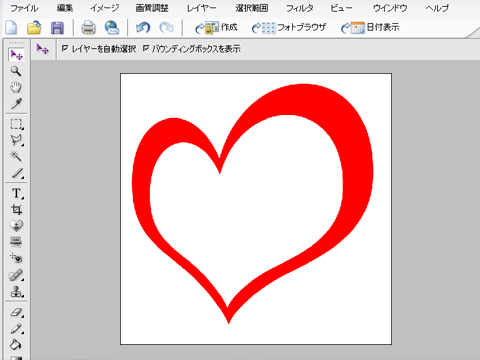This screenshot has height=360, width=480.
Task: Click the New document icon
Action: click(x=11, y=27)
